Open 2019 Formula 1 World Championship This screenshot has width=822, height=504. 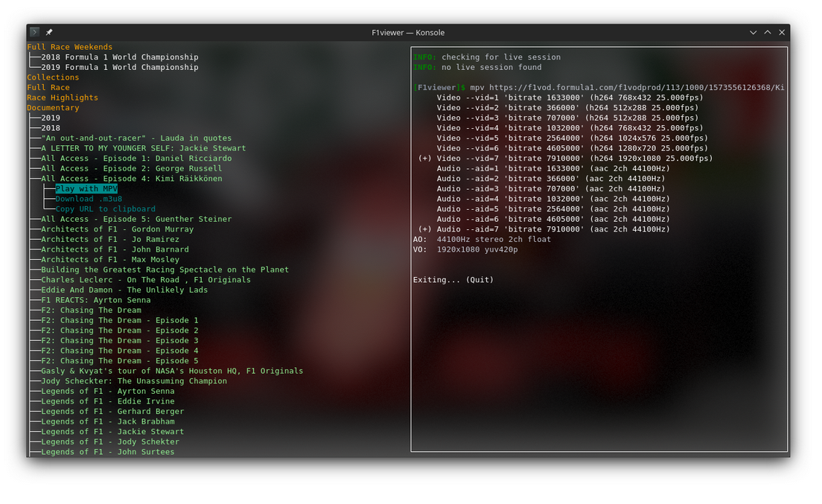click(x=120, y=67)
